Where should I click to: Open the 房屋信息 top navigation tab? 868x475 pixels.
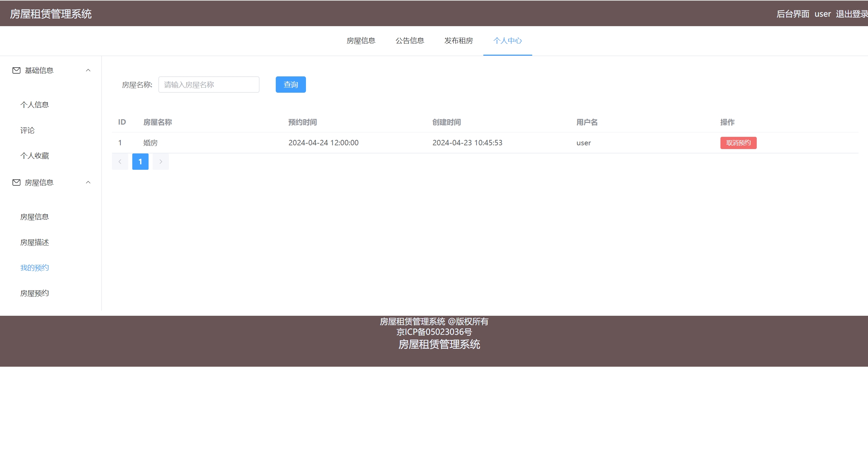361,41
